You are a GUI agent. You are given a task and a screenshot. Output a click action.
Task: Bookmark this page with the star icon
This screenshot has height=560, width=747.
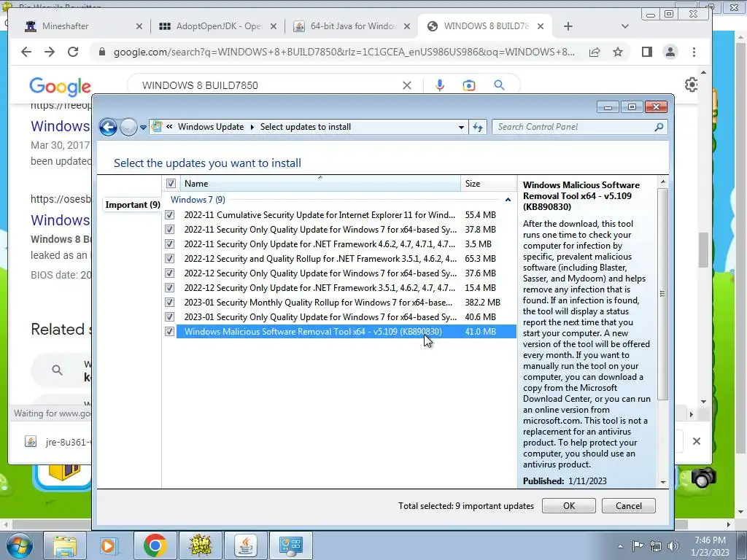pyautogui.click(x=618, y=52)
